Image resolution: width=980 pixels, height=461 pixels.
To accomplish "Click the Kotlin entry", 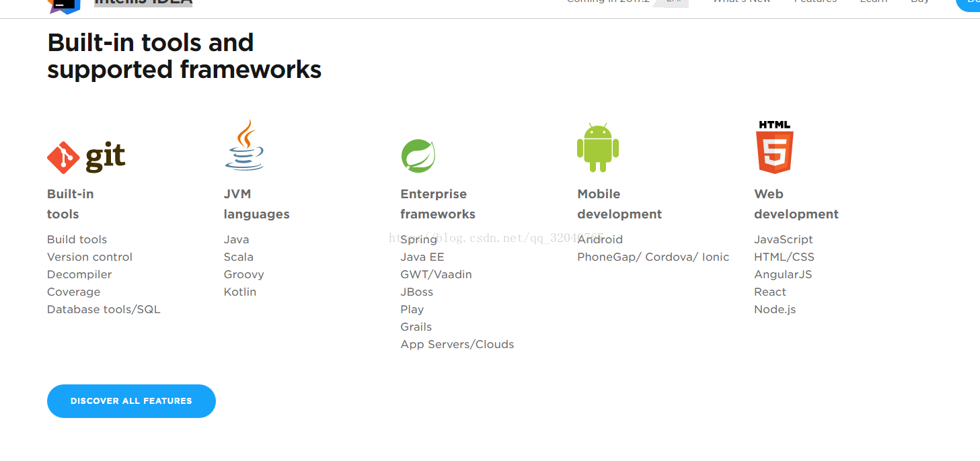I will [240, 292].
